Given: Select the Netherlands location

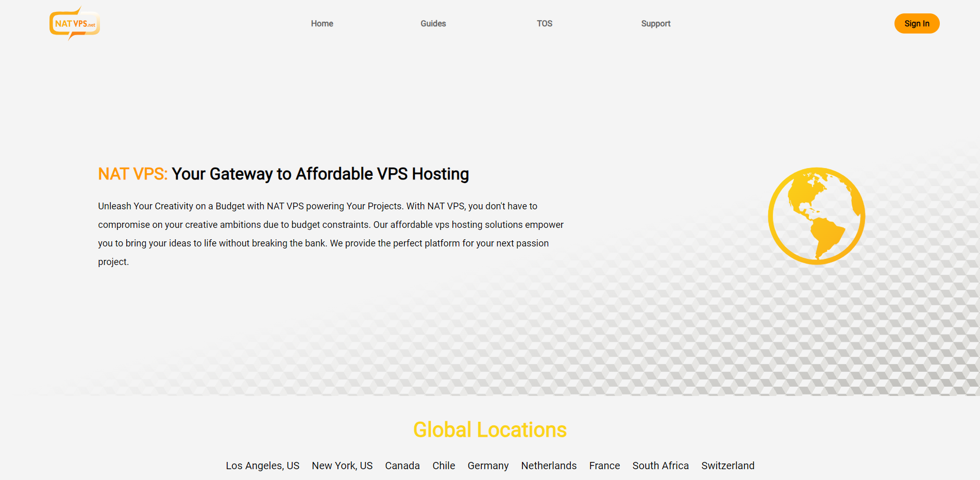Looking at the screenshot, I should [549, 466].
